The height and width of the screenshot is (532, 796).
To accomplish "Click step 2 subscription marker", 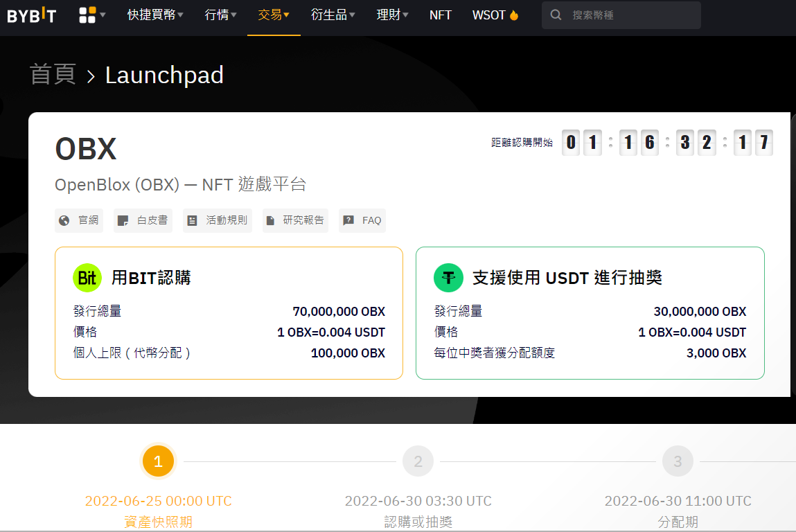I will [418, 461].
